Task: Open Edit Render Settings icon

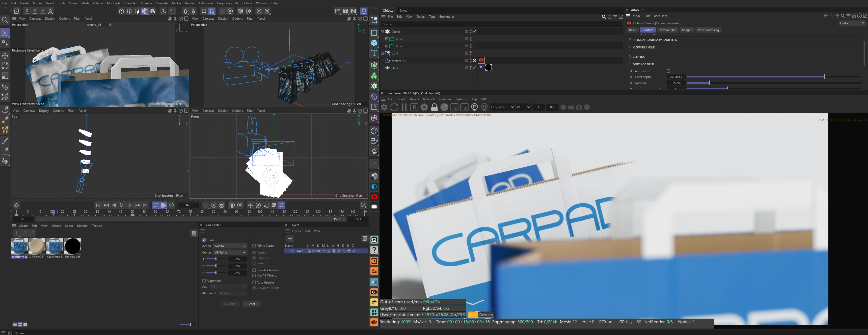Action: coord(353,11)
